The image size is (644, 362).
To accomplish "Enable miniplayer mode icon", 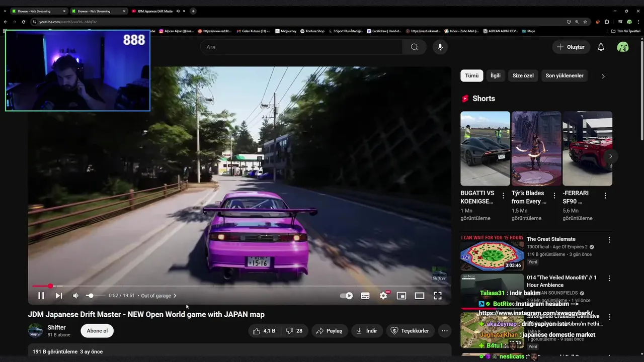I will coord(401,296).
